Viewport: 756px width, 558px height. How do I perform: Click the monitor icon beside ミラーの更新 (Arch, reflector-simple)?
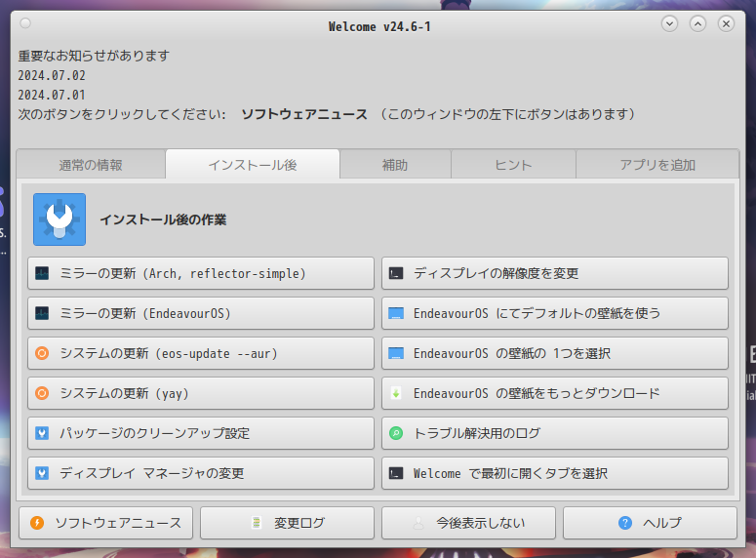pyautogui.click(x=42, y=273)
